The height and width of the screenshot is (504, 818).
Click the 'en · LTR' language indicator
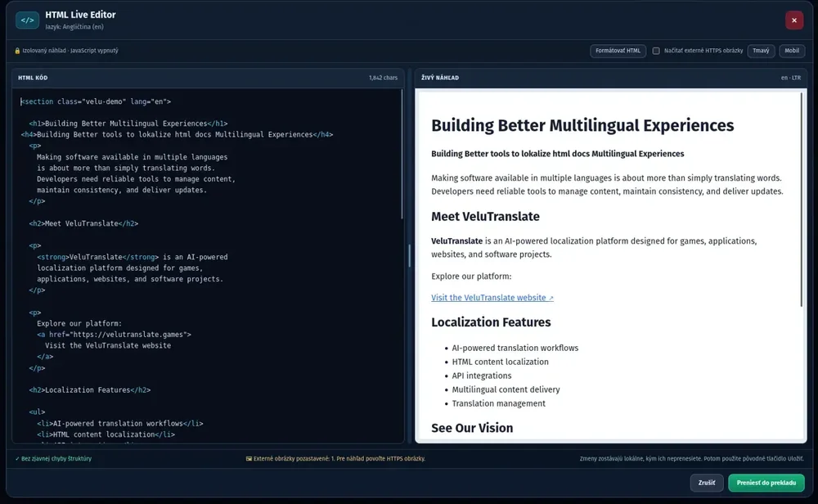point(790,78)
